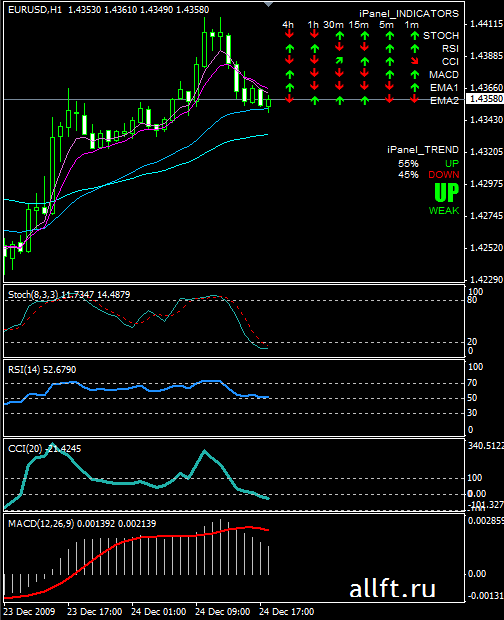Click the MACD(12,26,9) indicator label
This screenshot has width=504, height=620.
click(41, 524)
